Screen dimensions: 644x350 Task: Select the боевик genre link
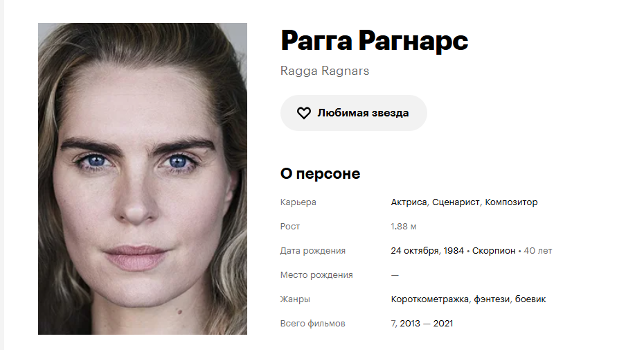(530, 299)
